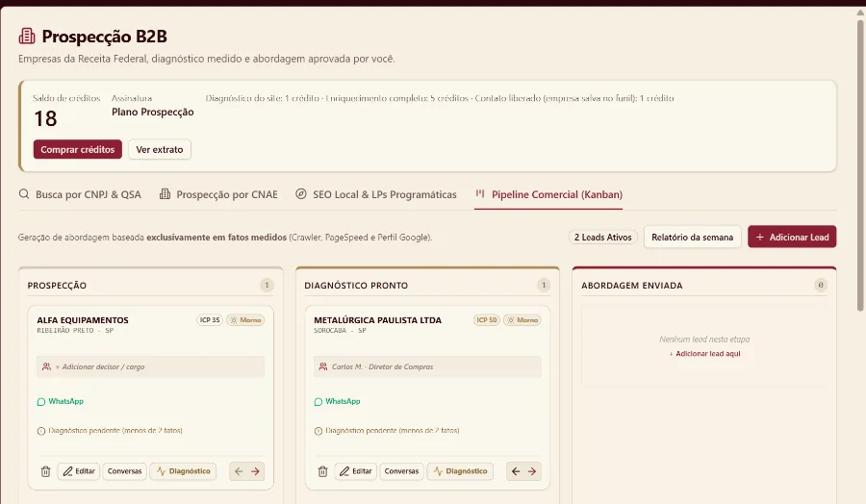Switch to Busca por CNPJ & QSA tab
Image resolution: width=866 pixels, height=504 pixels.
(x=80, y=194)
